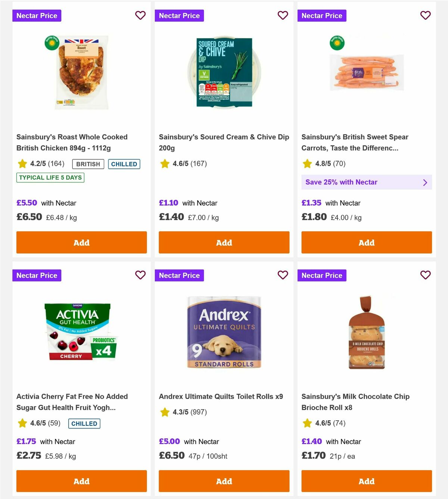Select the CHILLED tag on Activia yoghurts
This screenshot has width=448, height=499.
click(84, 424)
